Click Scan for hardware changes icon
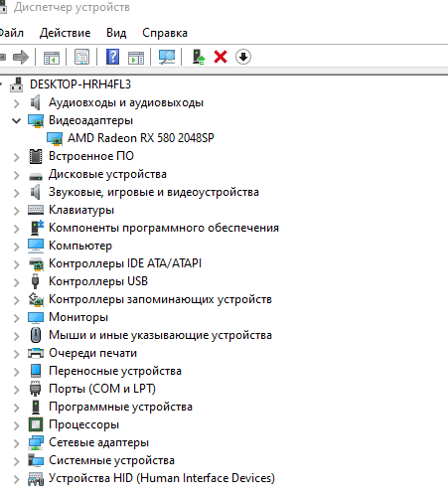 [167, 57]
